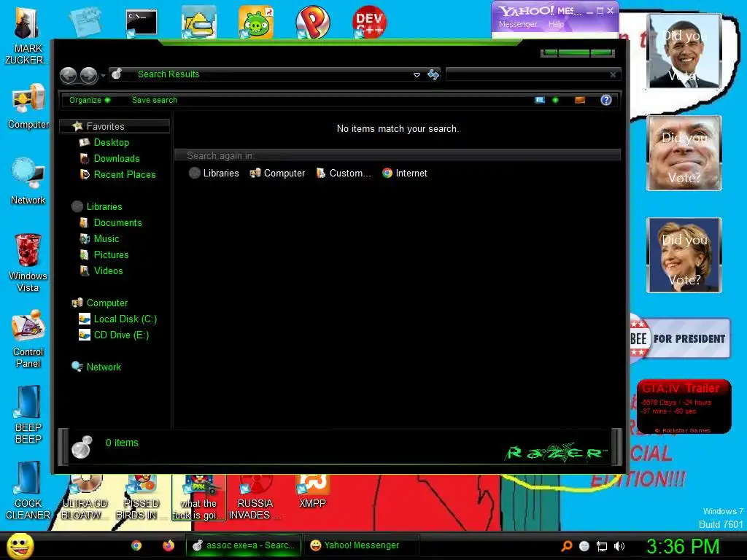Click the GTA:IV Trailer countdown gadget

pyautogui.click(x=684, y=406)
